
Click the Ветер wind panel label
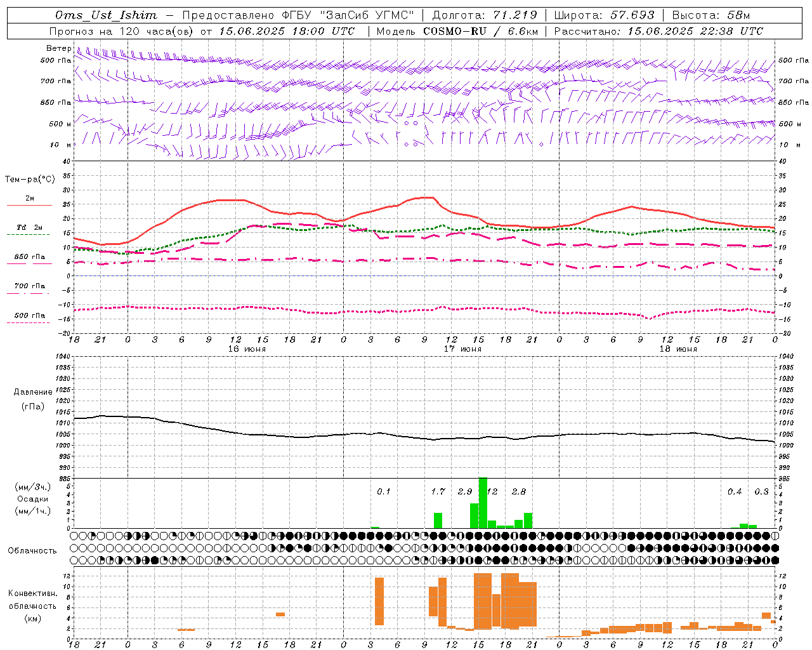tap(59, 48)
